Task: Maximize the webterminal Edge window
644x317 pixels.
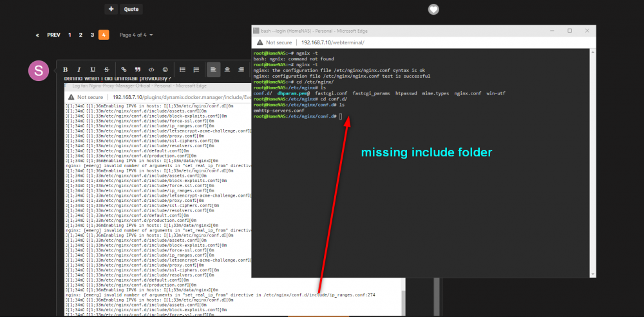Action: (x=570, y=31)
